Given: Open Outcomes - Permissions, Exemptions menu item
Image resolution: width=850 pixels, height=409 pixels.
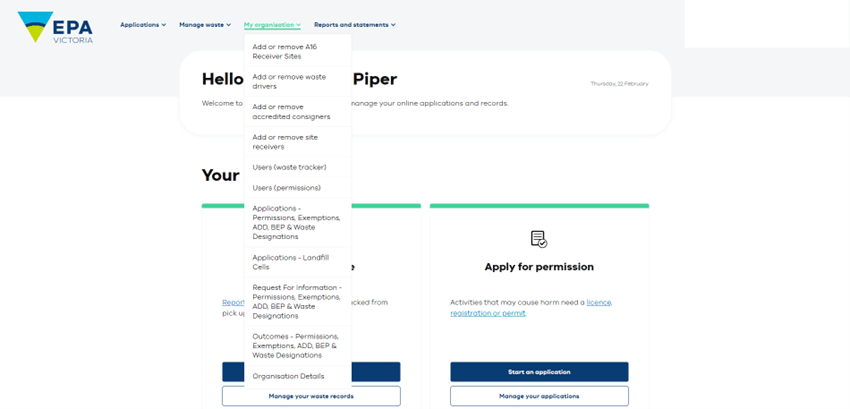Looking at the screenshot, I should click(298, 346).
